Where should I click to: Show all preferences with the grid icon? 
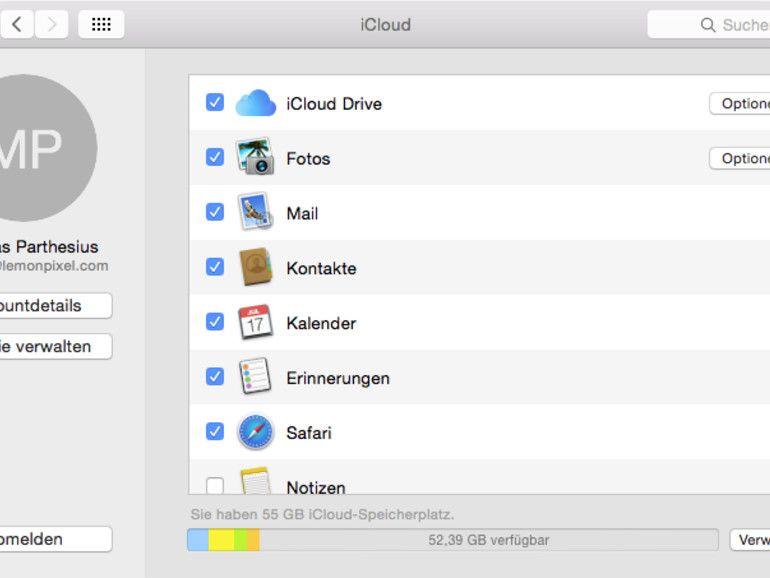101,24
